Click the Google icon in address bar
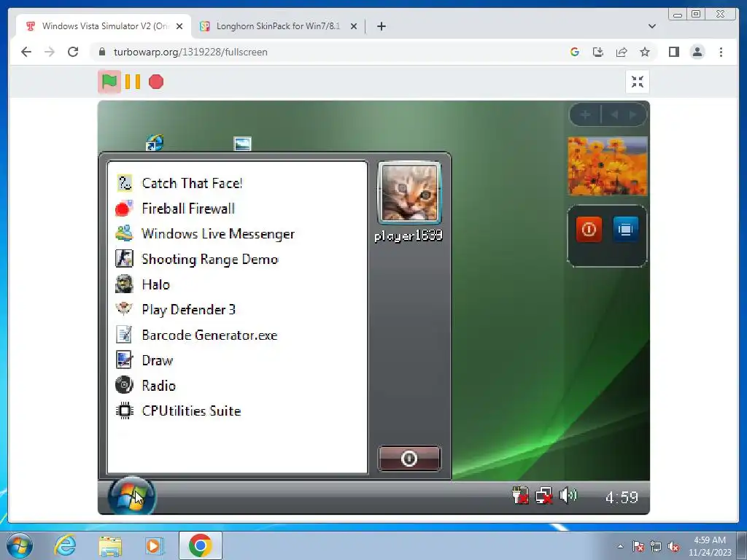Viewport: 747px width, 560px height. pyautogui.click(x=575, y=52)
